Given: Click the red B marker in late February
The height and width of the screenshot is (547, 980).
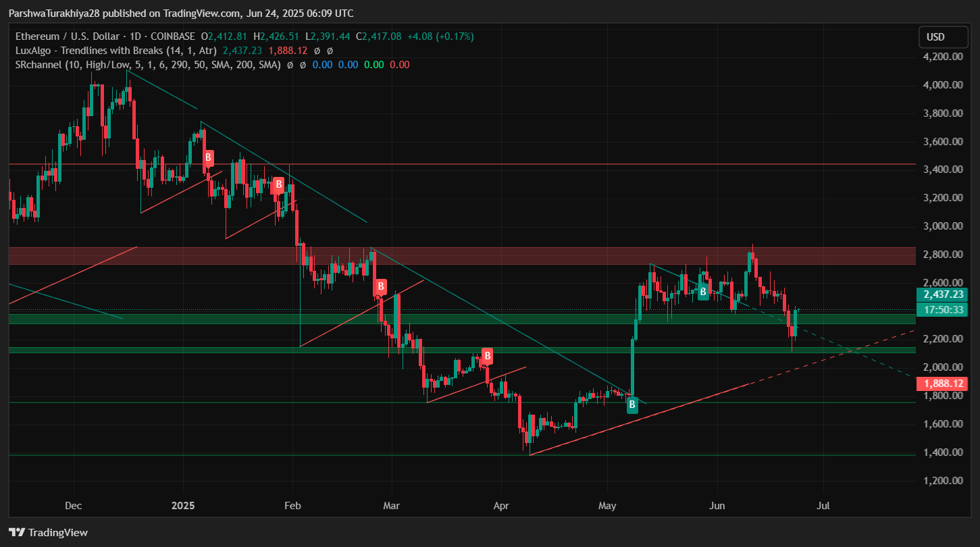Looking at the screenshot, I should [x=381, y=287].
